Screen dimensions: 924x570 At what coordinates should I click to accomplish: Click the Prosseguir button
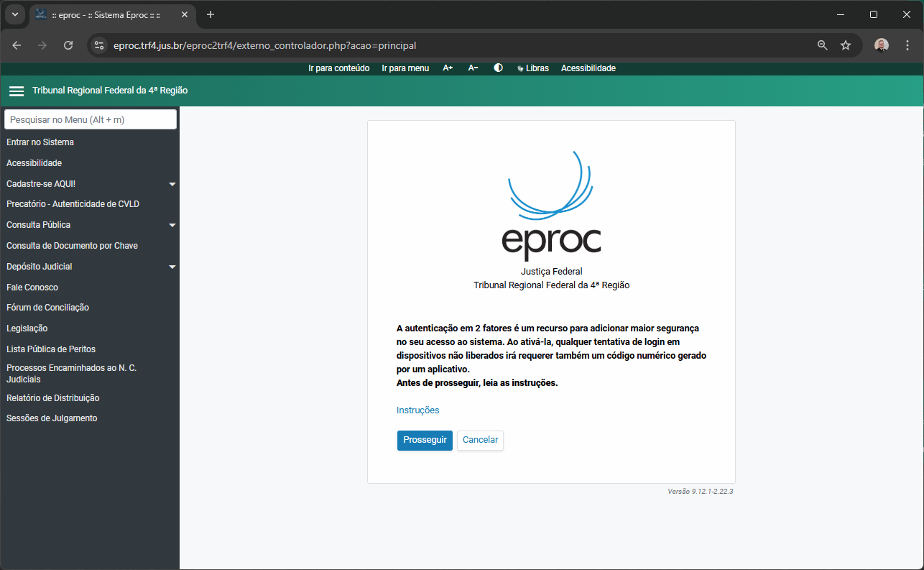click(x=425, y=441)
